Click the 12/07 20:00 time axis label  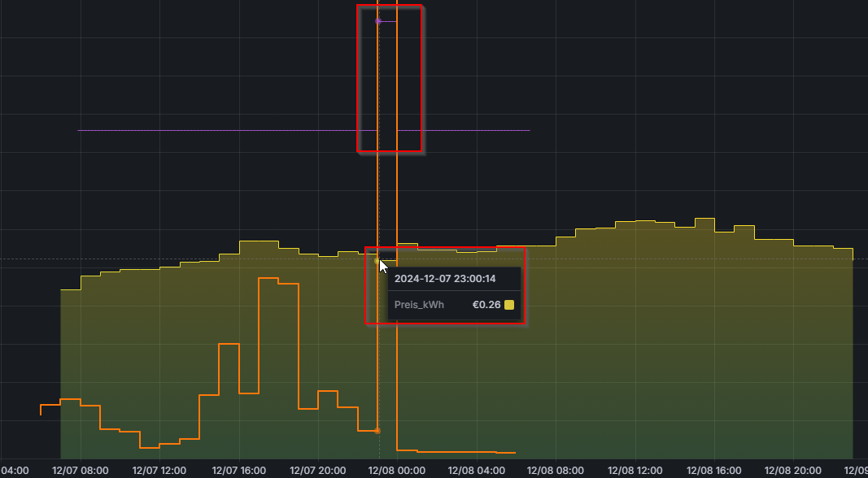click(x=318, y=470)
